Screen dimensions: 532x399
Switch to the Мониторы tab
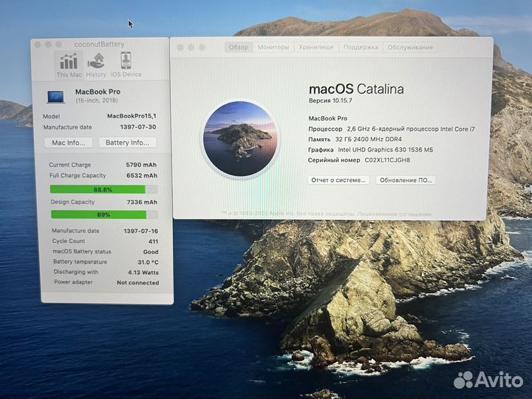coord(273,47)
